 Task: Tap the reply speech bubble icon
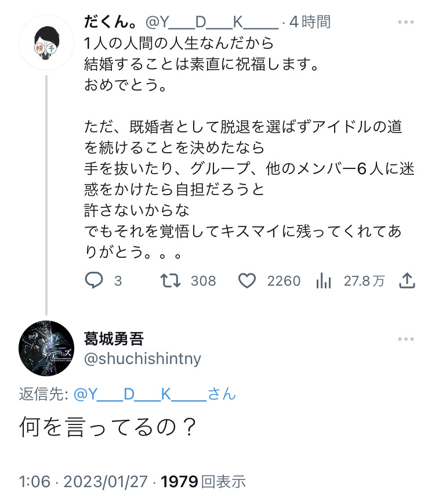[x=95, y=281]
